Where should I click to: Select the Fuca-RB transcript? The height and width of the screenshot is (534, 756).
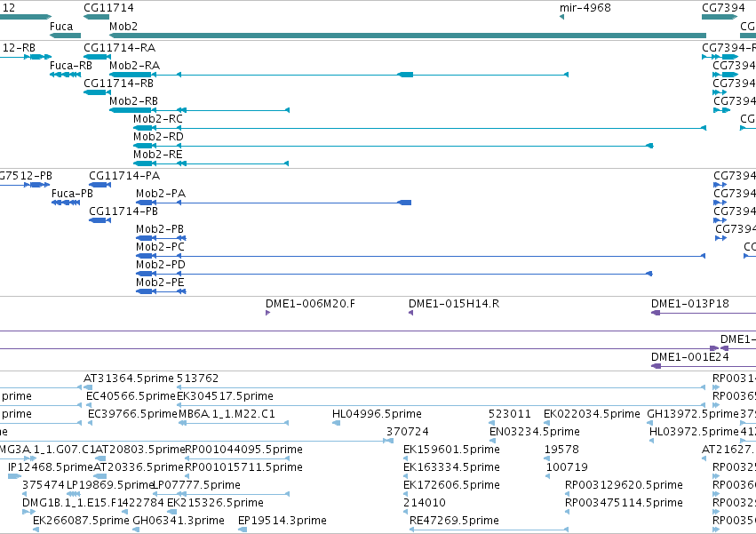(65, 75)
